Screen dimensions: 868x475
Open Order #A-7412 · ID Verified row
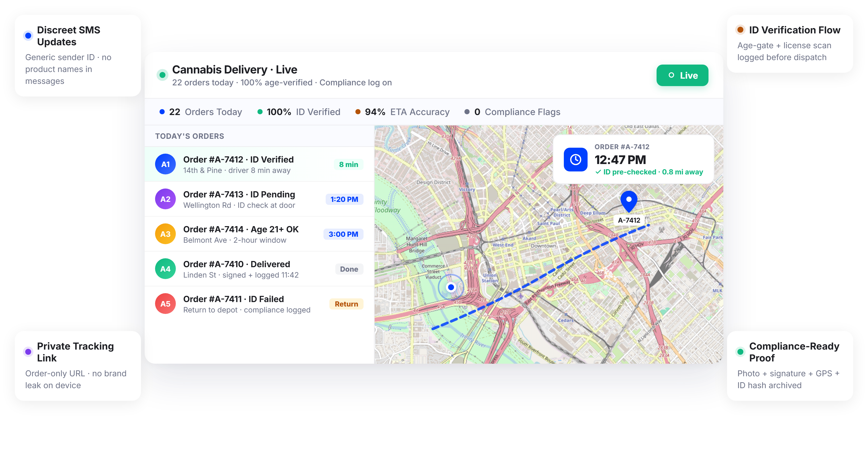259,164
